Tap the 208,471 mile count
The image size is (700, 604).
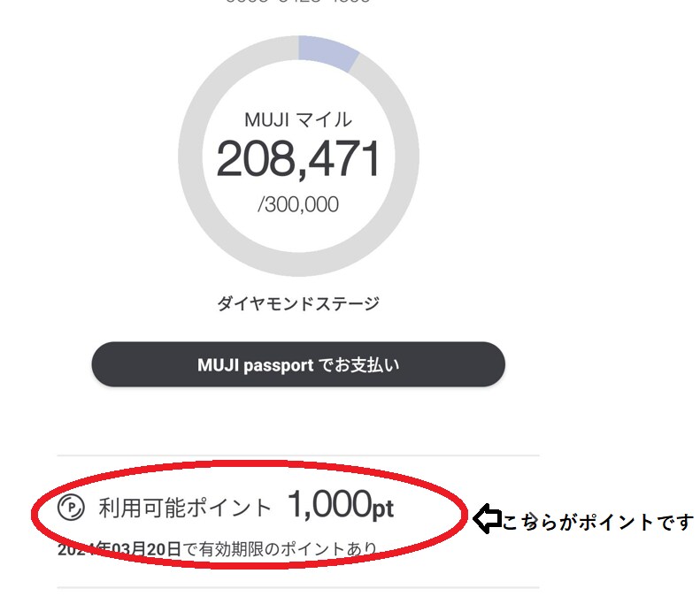298,158
